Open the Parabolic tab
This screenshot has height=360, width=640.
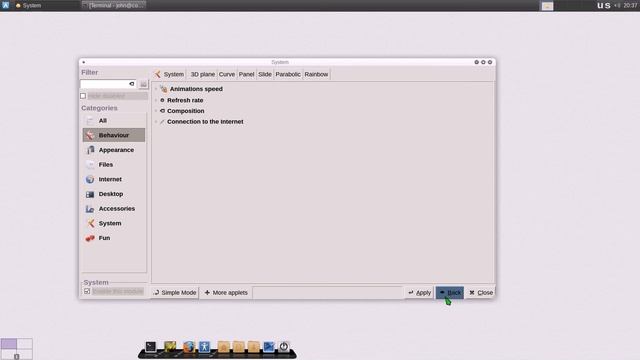pos(288,74)
